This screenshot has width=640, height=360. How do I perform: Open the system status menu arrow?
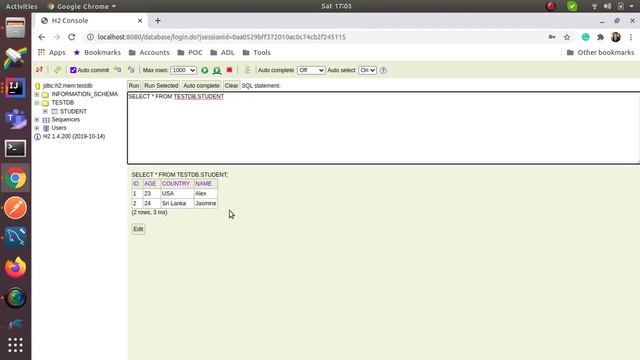click(632, 6)
